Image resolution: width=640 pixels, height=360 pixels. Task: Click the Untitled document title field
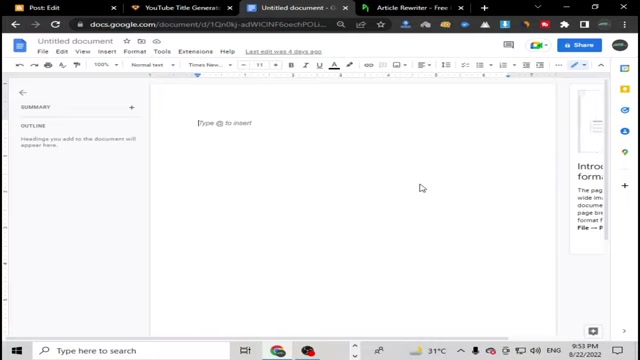pyautogui.click(x=75, y=41)
